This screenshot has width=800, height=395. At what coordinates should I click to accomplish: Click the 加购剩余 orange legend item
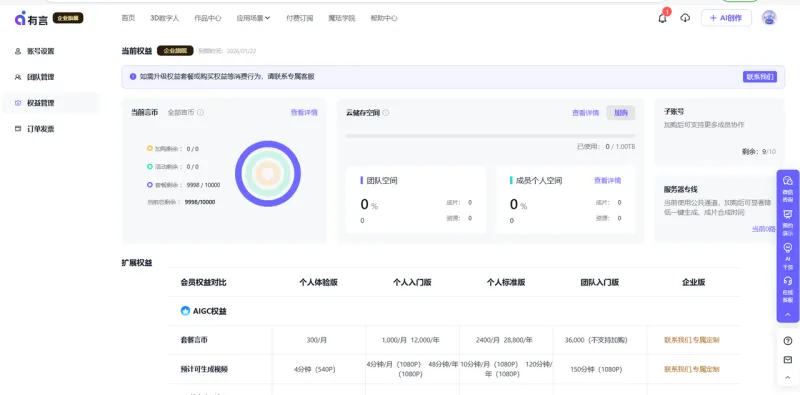[172, 149]
